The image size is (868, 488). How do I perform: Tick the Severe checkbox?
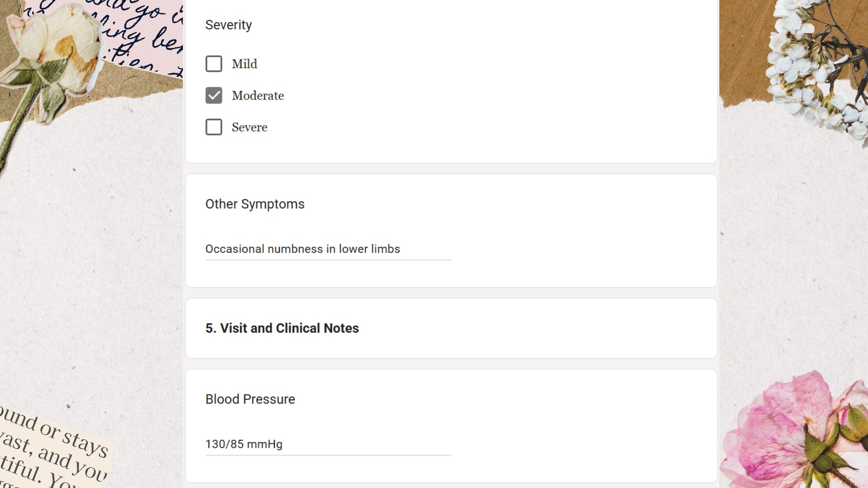pyautogui.click(x=214, y=127)
